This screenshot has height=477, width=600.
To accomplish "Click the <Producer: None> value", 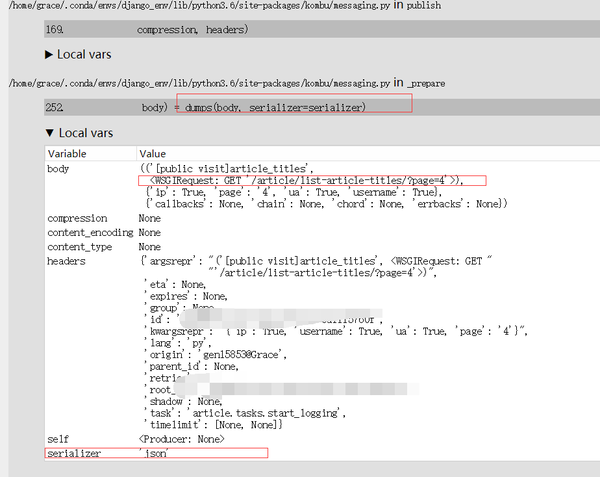I will (181, 439).
